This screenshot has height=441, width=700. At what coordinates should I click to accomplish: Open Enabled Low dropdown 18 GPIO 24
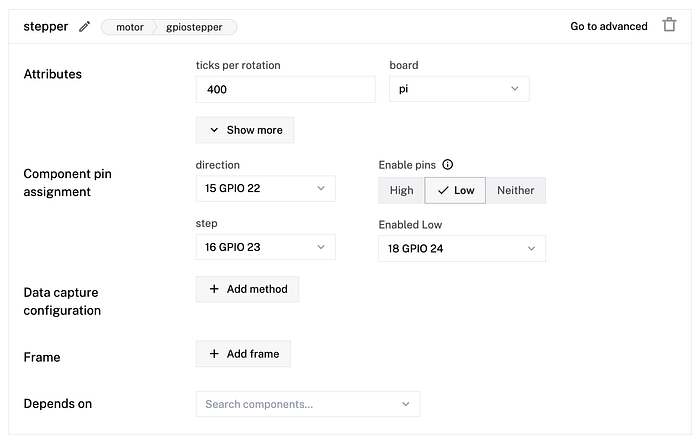click(x=461, y=248)
